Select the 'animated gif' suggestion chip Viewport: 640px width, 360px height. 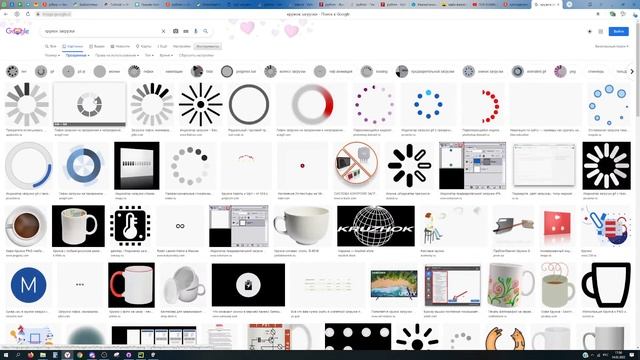[x=530, y=71]
